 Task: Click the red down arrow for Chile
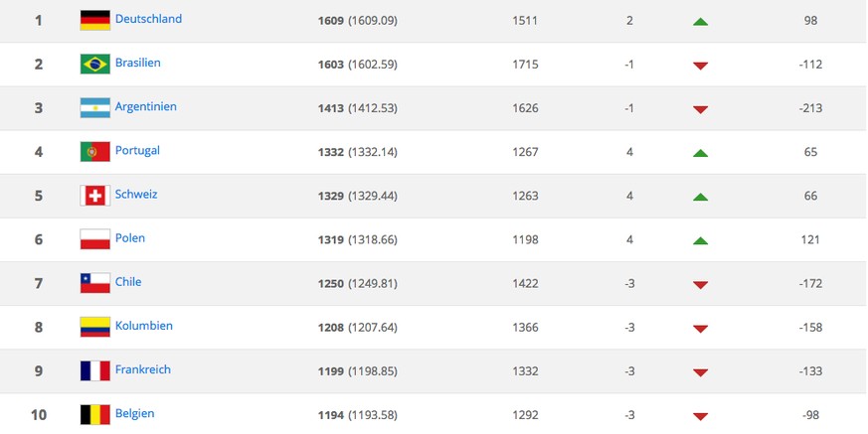[x=700, y=285]
